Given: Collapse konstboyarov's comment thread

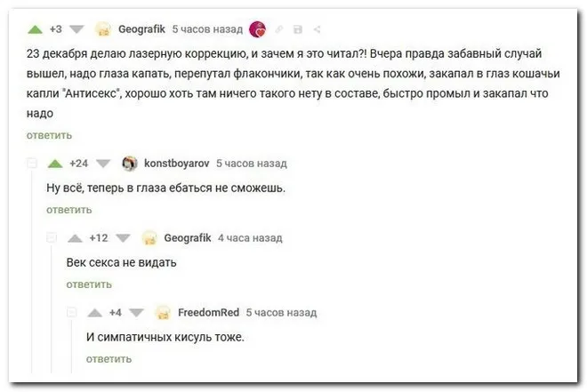Looking at the screenshot, I should tap(32, 164).
